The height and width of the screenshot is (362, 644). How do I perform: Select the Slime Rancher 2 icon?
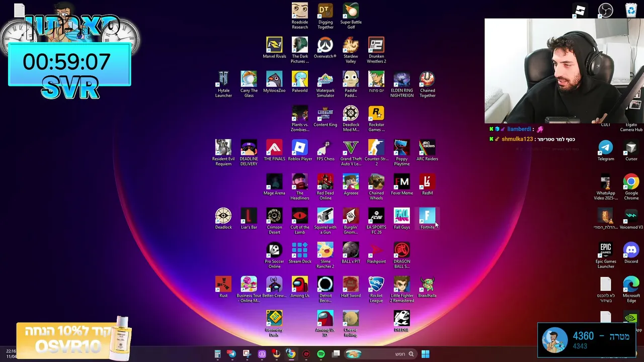325,255
